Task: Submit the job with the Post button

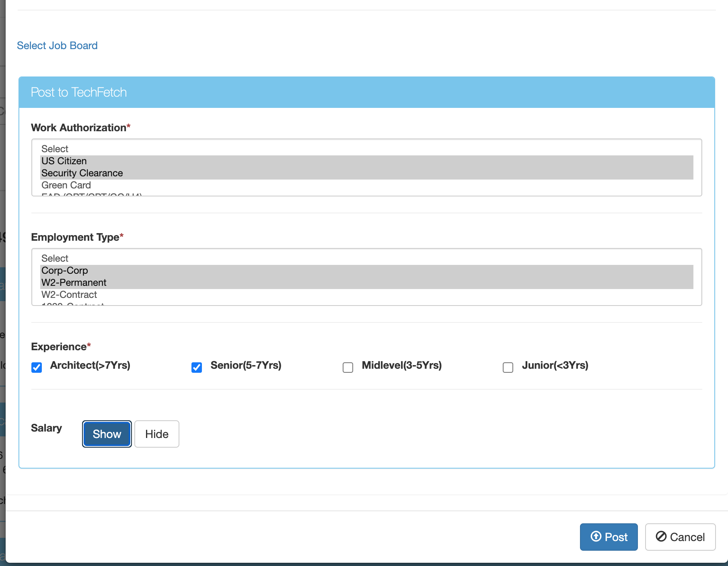Action: pos(609,537)
